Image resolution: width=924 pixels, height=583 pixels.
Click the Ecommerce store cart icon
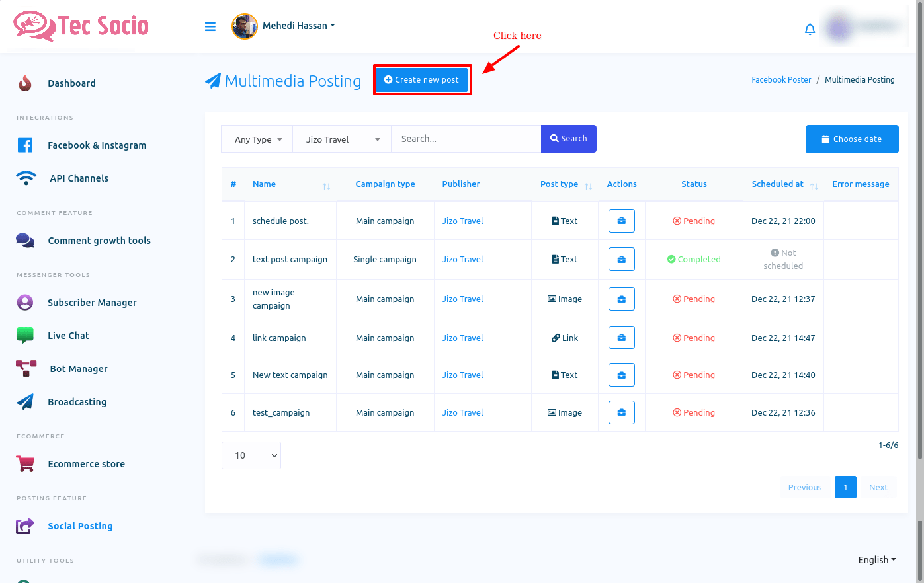tap(25, 464)
